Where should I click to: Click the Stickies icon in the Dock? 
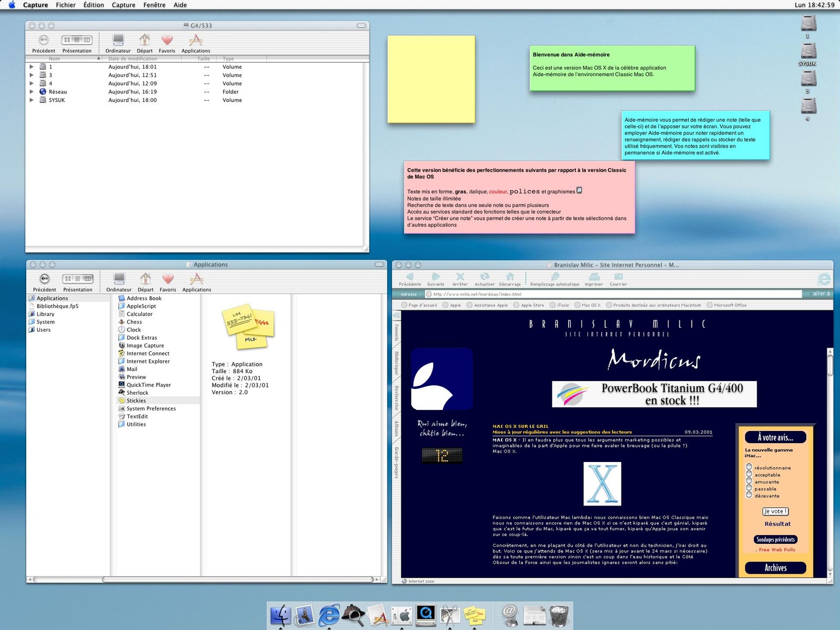pos(474,615)
